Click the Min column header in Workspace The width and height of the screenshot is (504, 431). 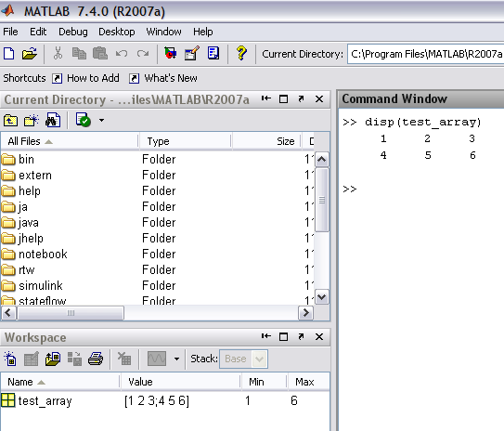click(x=264, y=382)
